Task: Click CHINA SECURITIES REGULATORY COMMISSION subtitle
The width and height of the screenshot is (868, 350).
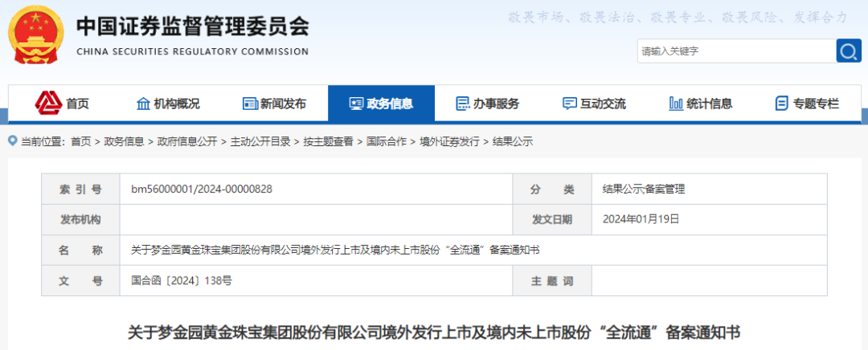Action: point(192,51)
